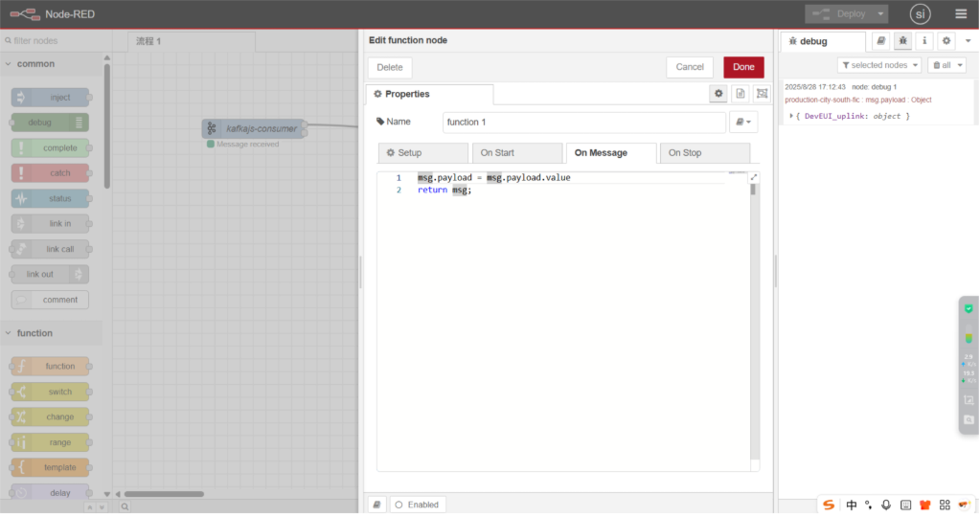Open the clear all messages dropdown
This screenshot has width=980, height=517.
[x=946, y=65]
